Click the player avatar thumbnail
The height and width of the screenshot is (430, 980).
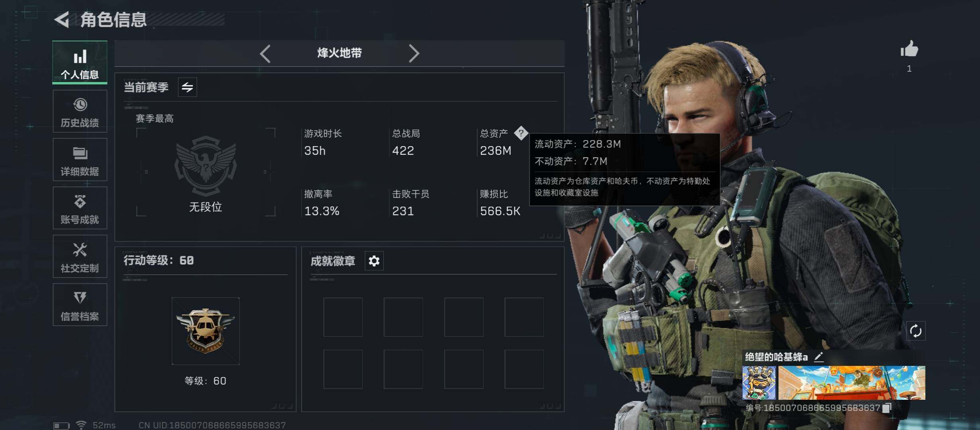759,383
